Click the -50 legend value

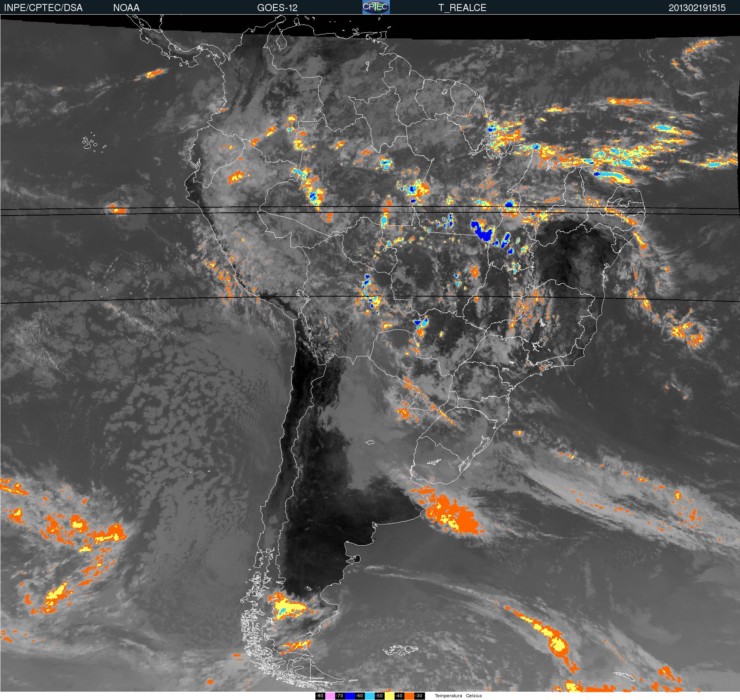coord(379,696)
